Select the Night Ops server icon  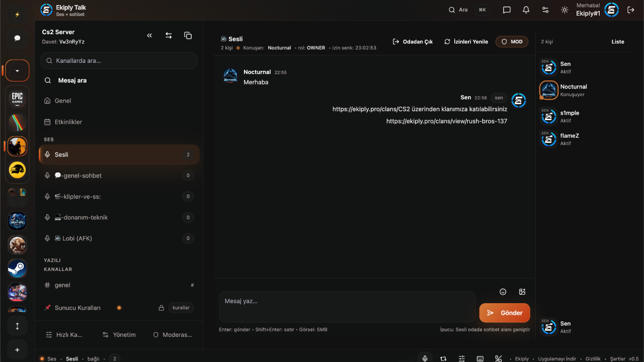[x=17, y=221]
